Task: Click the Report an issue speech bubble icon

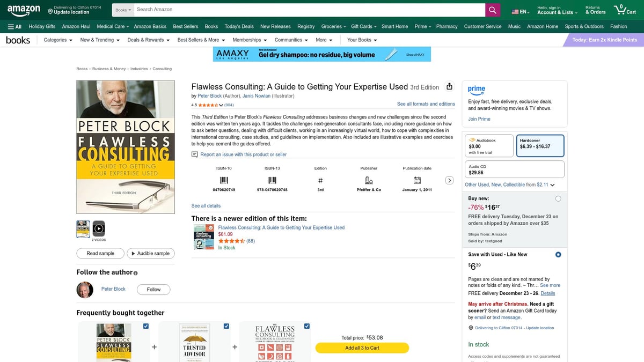Action: [x=195, y=154]
